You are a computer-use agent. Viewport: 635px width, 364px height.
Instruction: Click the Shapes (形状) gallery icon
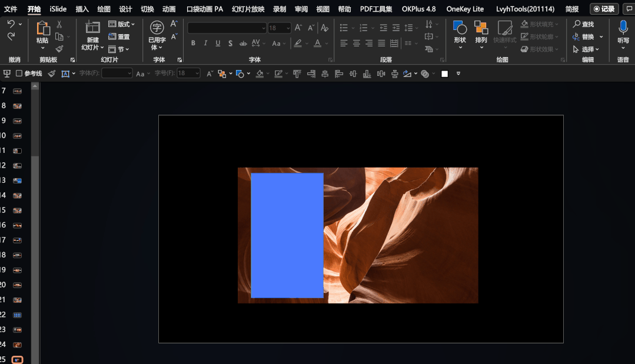(460, 28)
